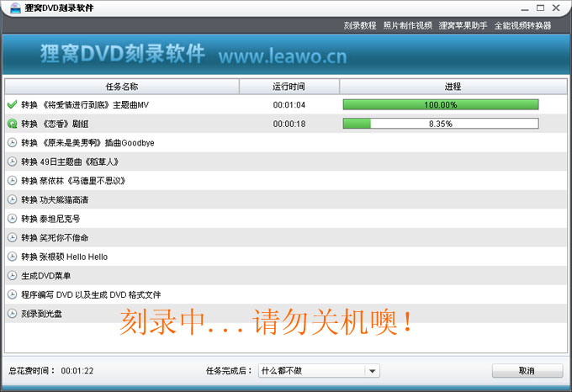Viewport: 572px width, 392px height.
Task: Select the 转换 功夫熊猫高清 row
Action: (x=286, y=199)
